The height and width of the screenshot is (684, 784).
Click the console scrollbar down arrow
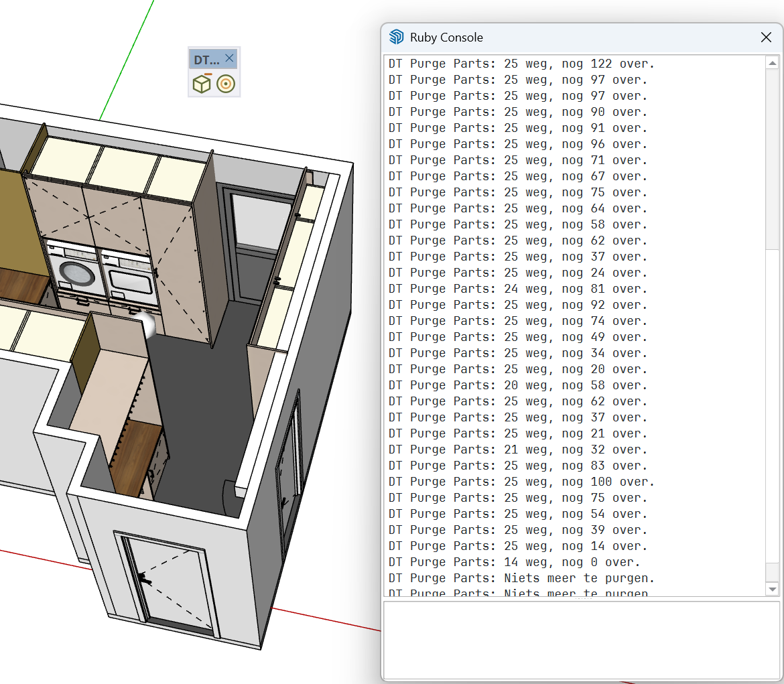773,589
